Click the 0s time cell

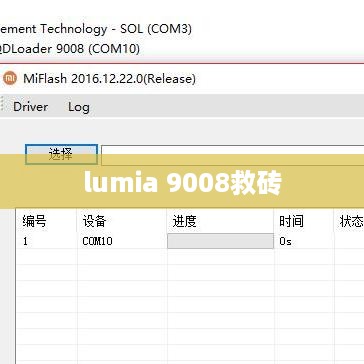click(285, 241)
